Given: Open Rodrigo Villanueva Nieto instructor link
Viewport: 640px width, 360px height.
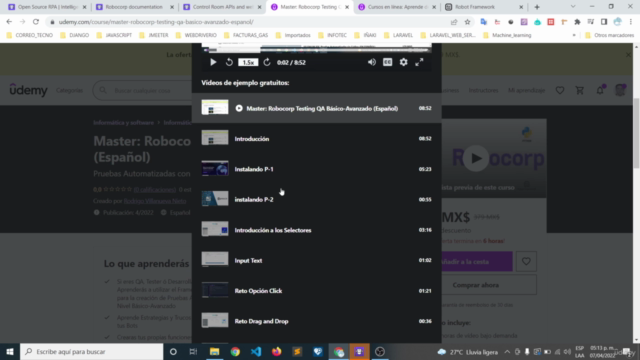Looking at the screenshot, I should [155, 201].
